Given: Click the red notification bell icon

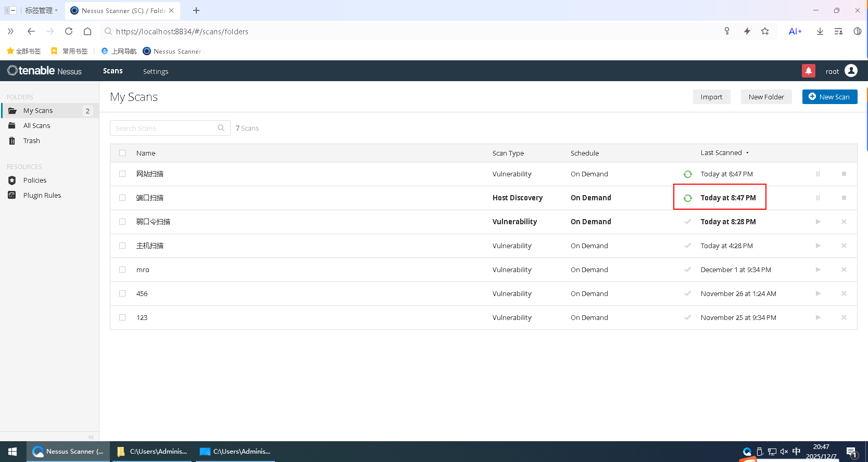Looking at the screenshot, I should click(x=808, y=71).
